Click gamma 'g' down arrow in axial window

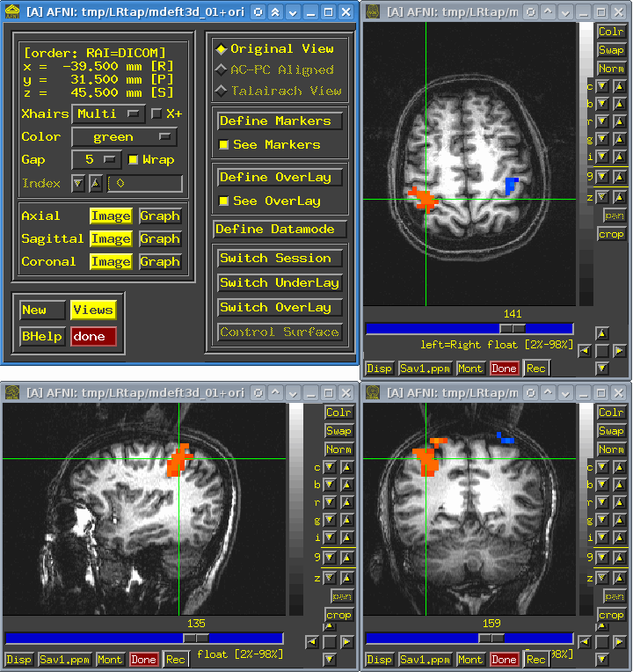pos(602,139)
